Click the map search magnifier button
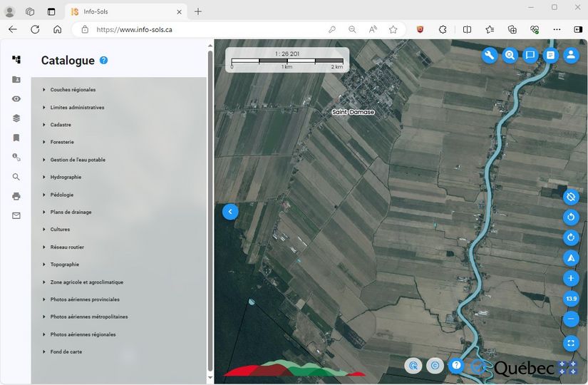Screen dimensions: 588x385 [510, 56]
